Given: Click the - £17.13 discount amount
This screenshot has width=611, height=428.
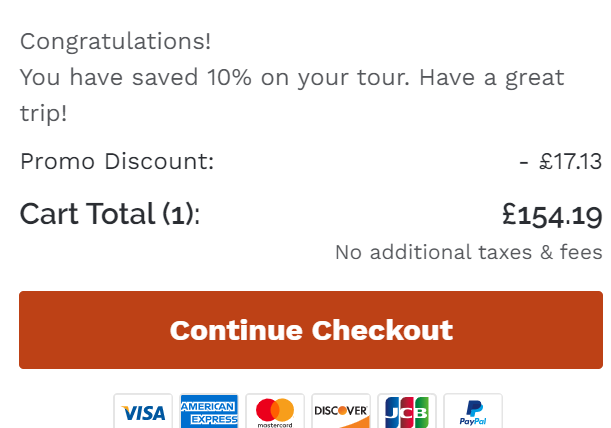Looking at the screenshot, I should click(561, 161).
